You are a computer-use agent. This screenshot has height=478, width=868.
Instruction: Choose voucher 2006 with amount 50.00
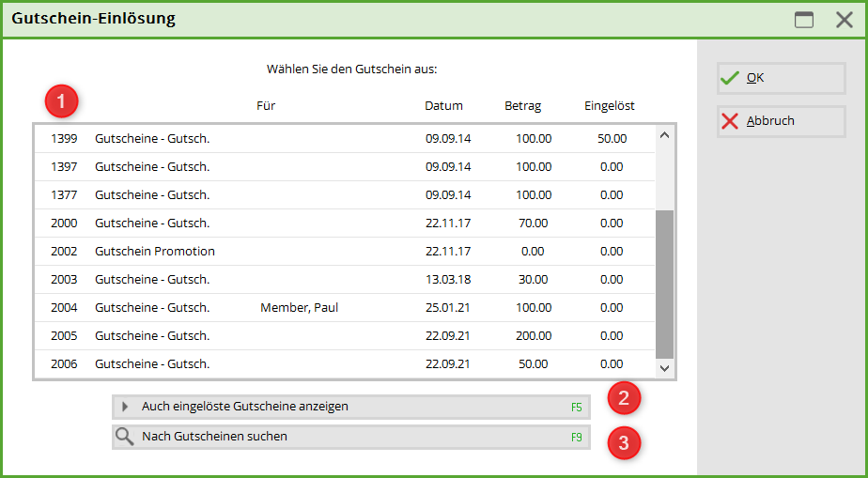(x=338, y=364)
